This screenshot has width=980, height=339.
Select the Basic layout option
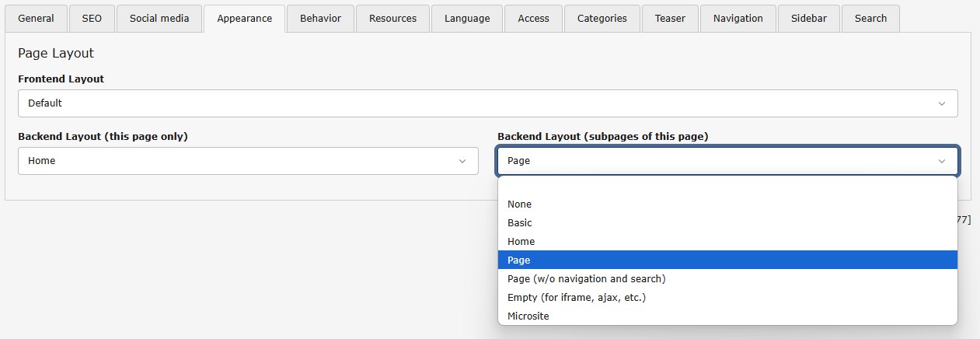(520, 223)
